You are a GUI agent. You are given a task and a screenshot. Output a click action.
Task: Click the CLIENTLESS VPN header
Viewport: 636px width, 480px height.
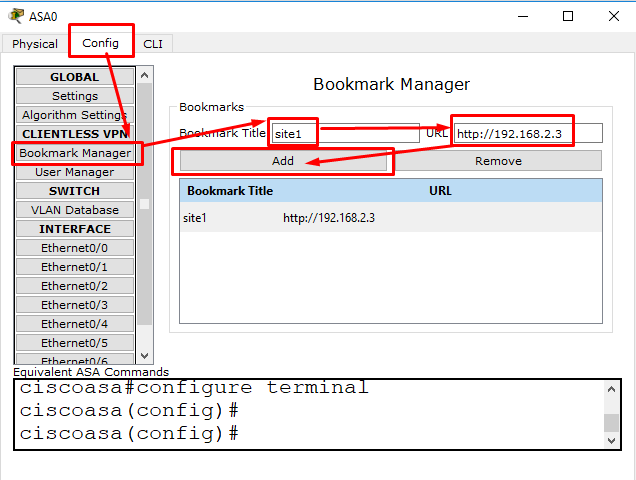(75, 134)
